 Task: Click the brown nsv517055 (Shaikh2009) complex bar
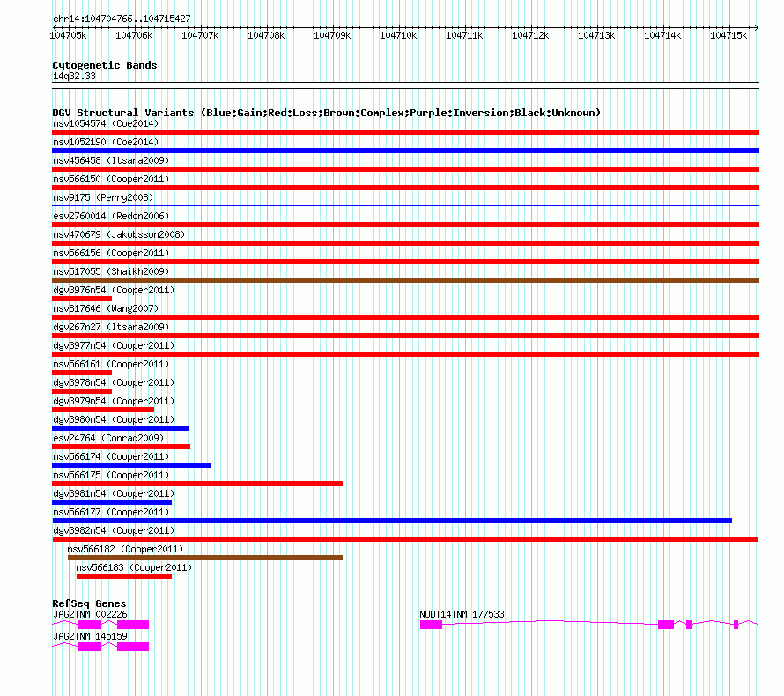click(405, 280)
